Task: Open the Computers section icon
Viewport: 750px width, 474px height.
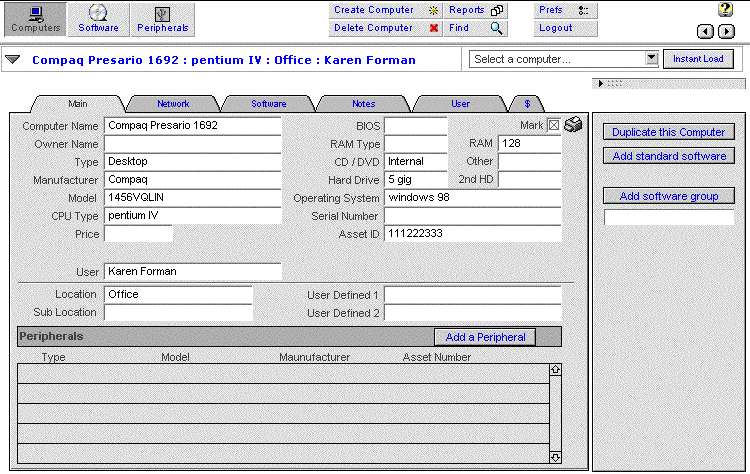Action: (x=35, y=20)
